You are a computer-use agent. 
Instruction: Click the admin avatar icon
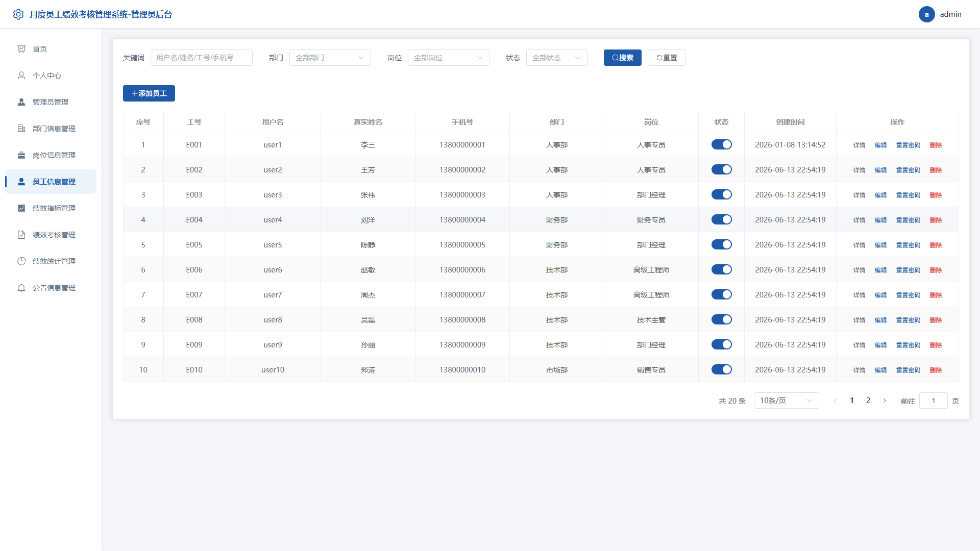(x=926, y=14)
